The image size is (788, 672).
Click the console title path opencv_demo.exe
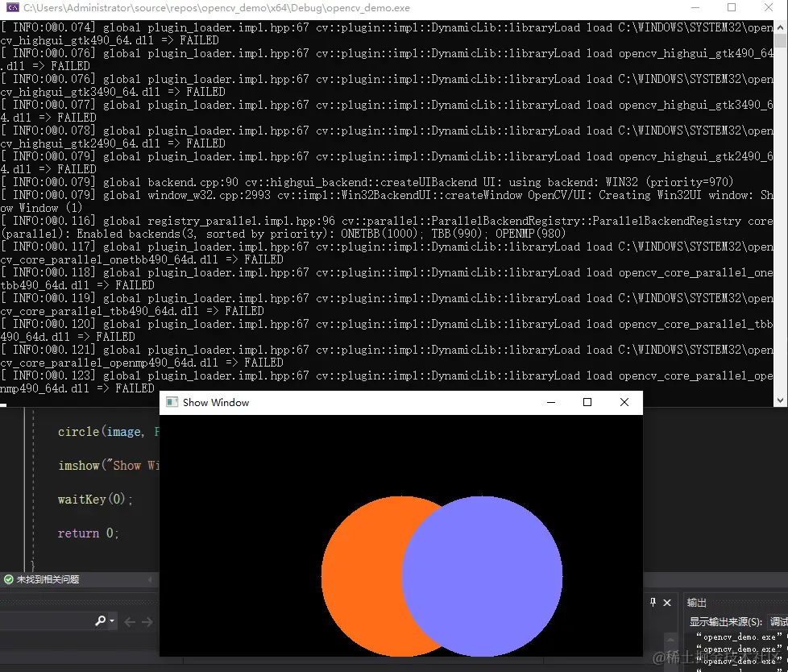[x=217, y=7]
